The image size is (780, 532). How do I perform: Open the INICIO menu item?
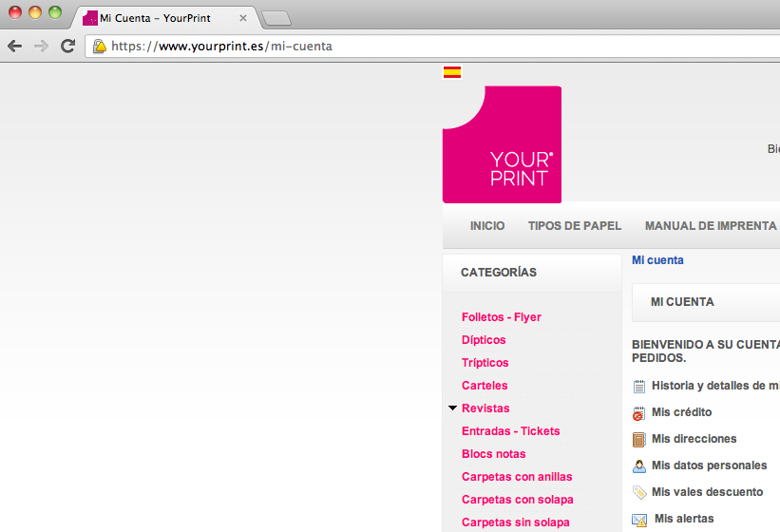487,226
